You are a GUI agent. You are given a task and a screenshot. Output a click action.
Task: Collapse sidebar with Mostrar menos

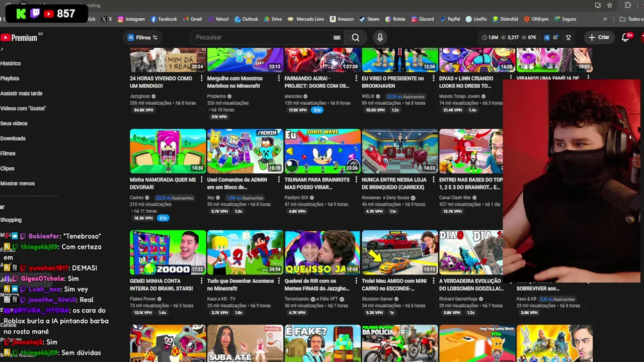pyautogui.click(x=18, y=184)
